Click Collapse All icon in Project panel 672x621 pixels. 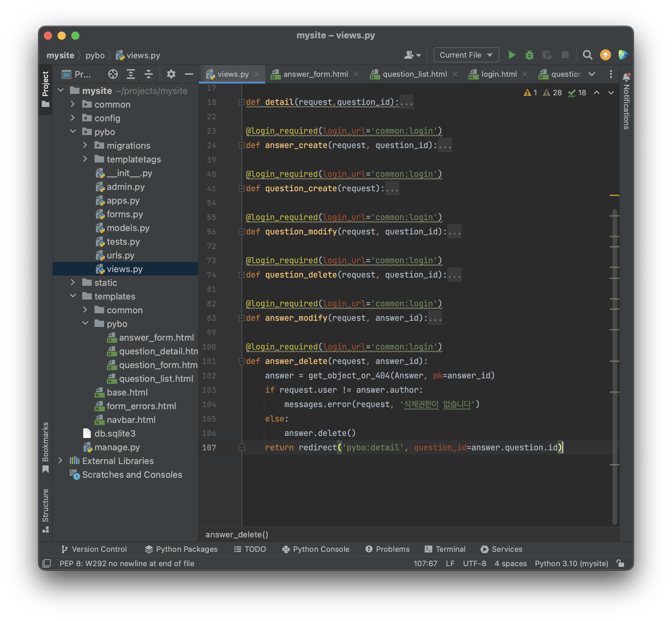click(149, 74)
